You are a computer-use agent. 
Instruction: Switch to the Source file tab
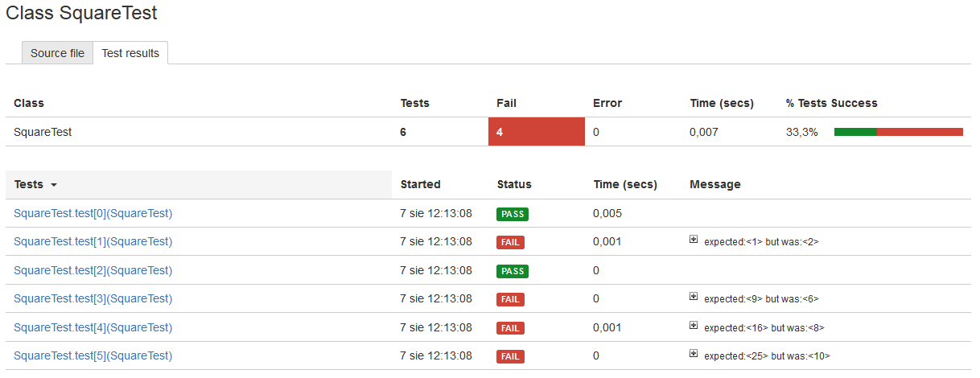57,53
